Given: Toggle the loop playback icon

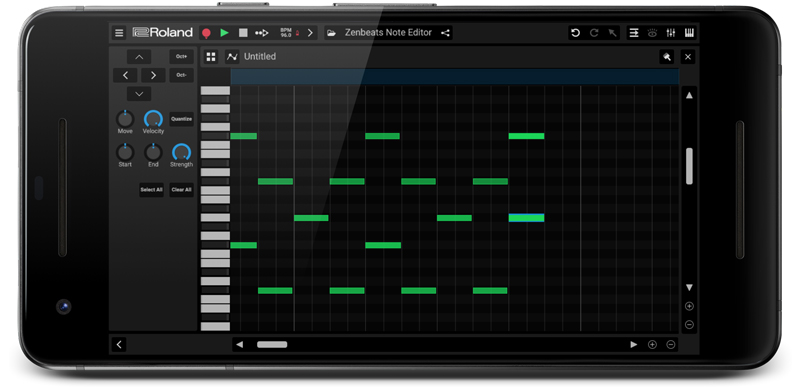Looking at the screenshot, I should click(262, 33).
